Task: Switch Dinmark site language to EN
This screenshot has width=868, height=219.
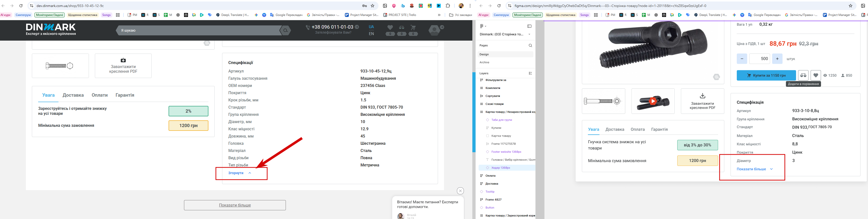Action: click(371, 34)
